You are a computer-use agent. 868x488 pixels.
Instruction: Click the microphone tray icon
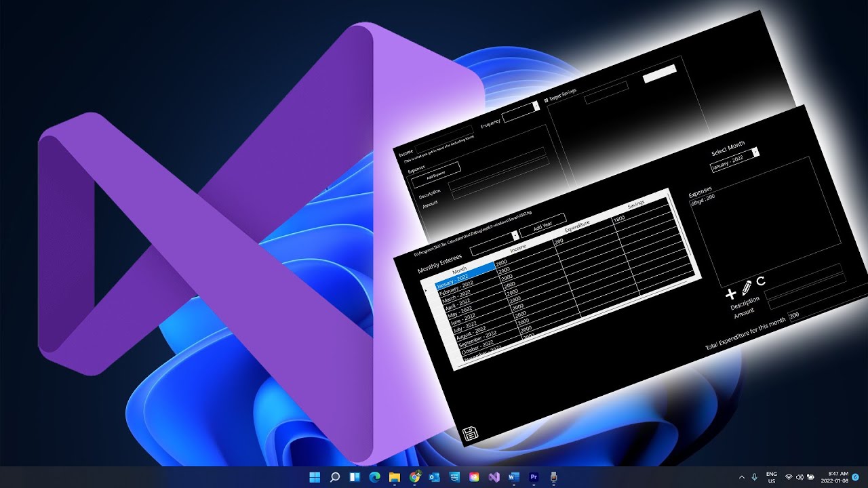point(755,477)
